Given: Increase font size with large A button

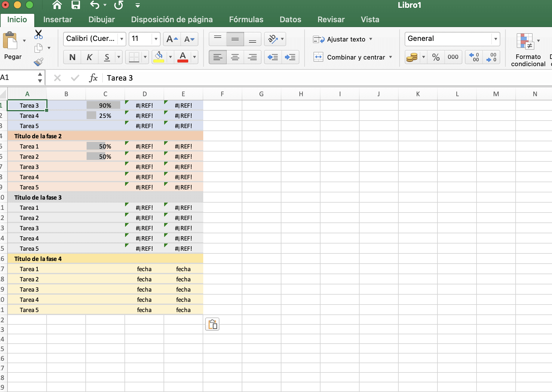Looking at the screenshot, I should click(x=172, y=39).
